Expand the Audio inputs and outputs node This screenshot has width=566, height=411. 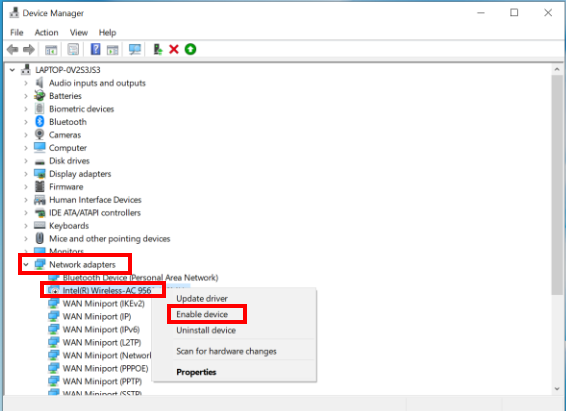click(26, 83)
